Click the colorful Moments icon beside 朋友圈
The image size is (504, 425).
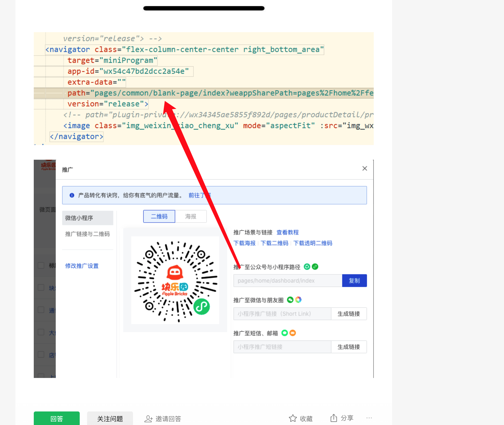[298, 300]
